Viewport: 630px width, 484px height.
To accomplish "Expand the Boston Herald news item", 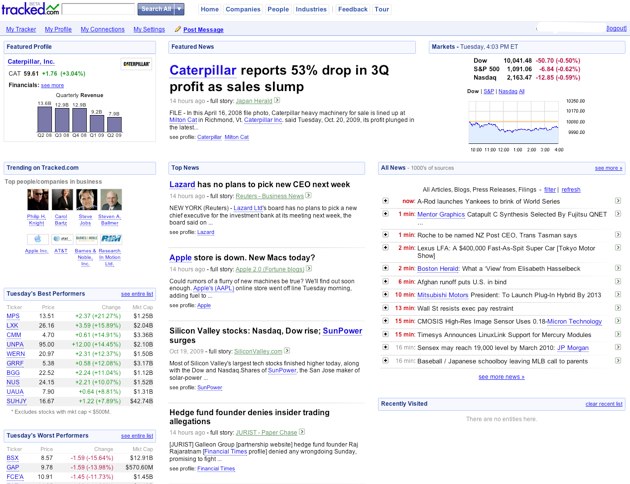I will (x=385, y=268).
